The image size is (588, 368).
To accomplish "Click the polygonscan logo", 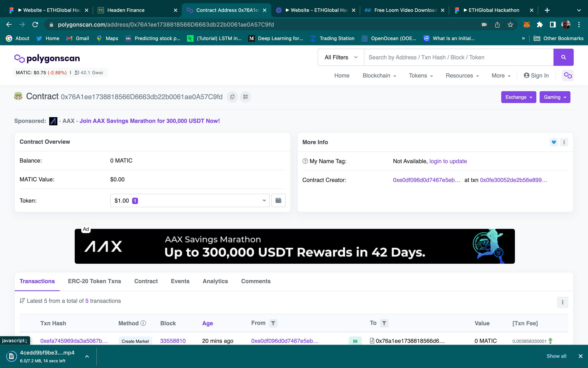I will 47,58.
